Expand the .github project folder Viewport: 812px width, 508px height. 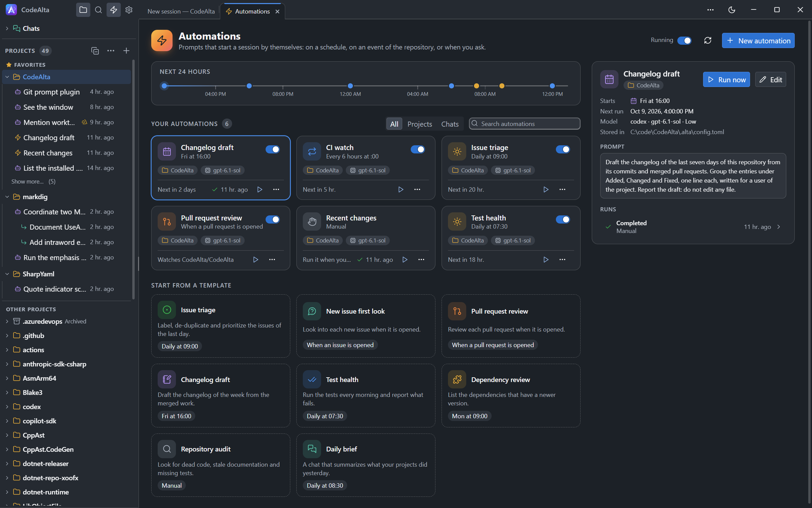(x=7, y=336)
